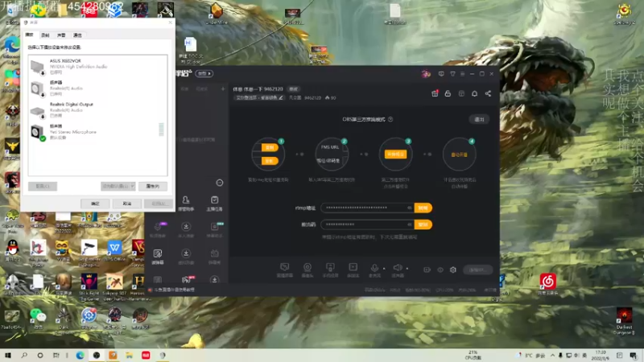This screenshot has width=644, height=362.
Task: Click the plus icon in streaming app sidebar
Action: [223, 88]
